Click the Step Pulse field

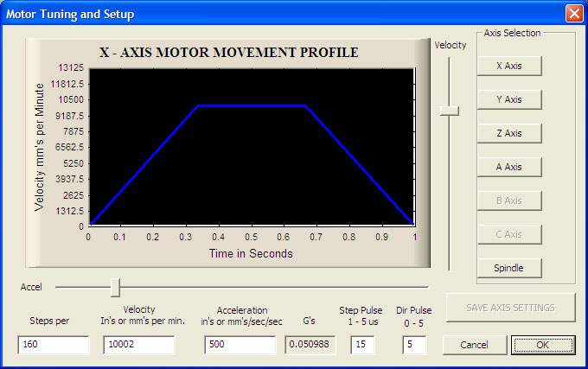362,345
